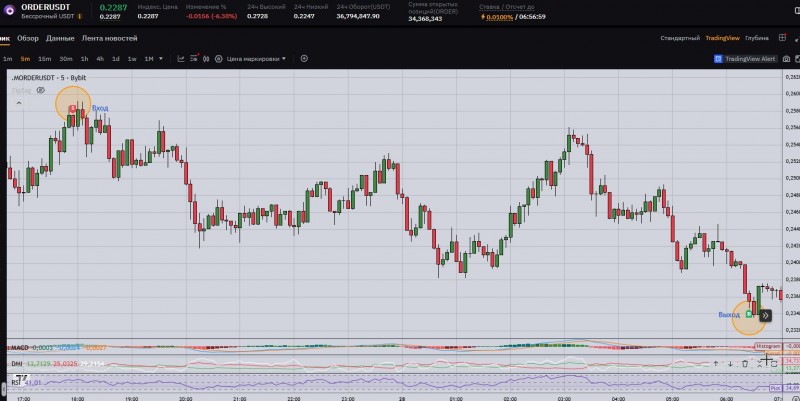Open the Обзор tab
Screen dimensions: 800x401
point(28,38)
